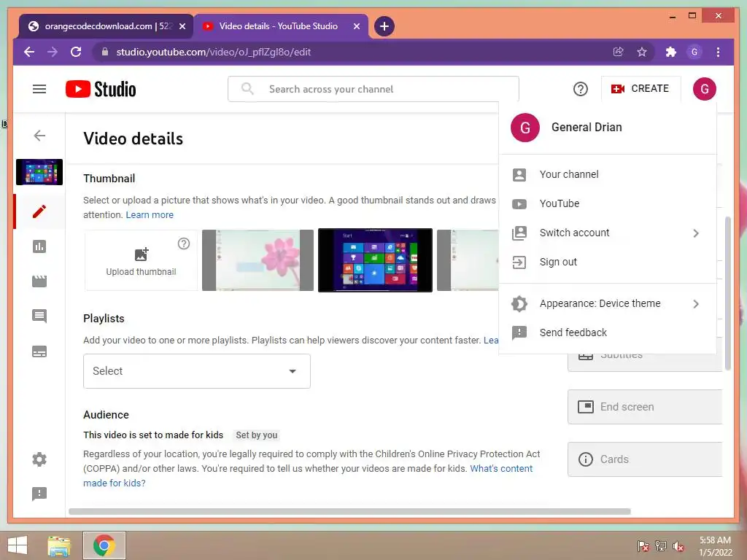Open Switch account submenu
Screen dimensions: 747x560
point(608,233)
